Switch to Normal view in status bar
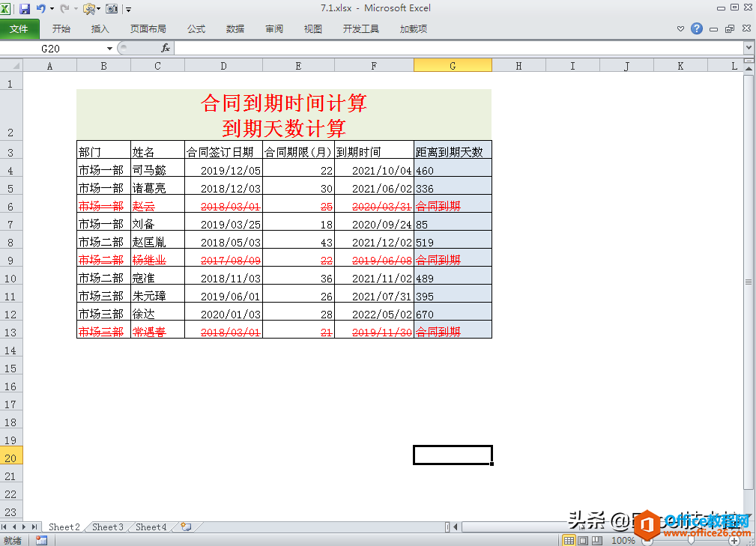 tap(569, 541)
